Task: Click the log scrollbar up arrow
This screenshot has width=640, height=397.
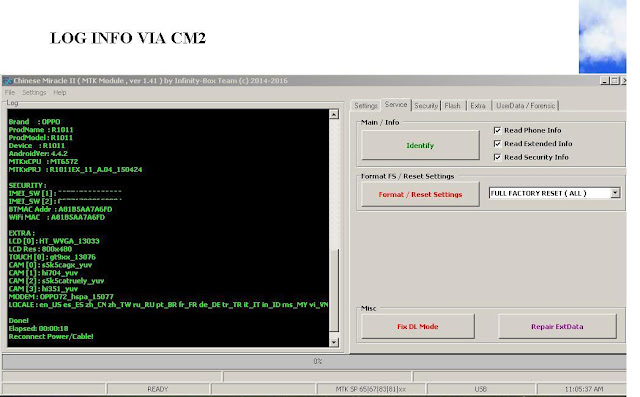Action: pyautogui.click(x=334, y=115)
